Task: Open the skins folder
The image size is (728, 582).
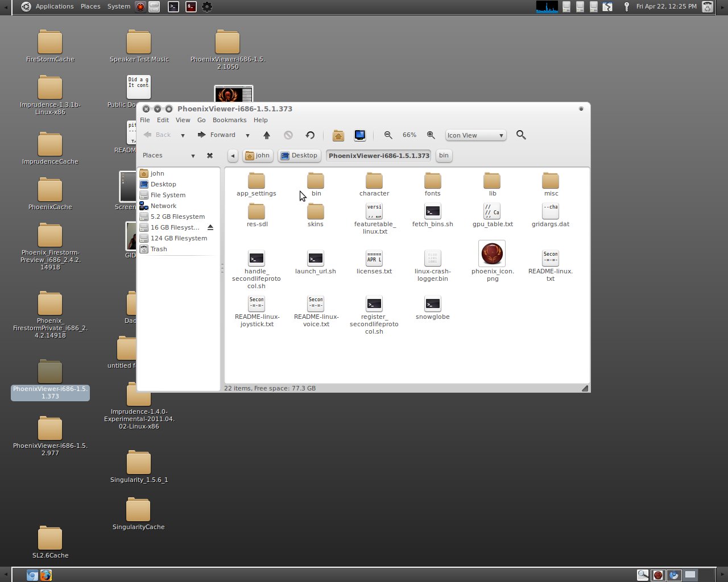Action: click(x=316, y=215)
